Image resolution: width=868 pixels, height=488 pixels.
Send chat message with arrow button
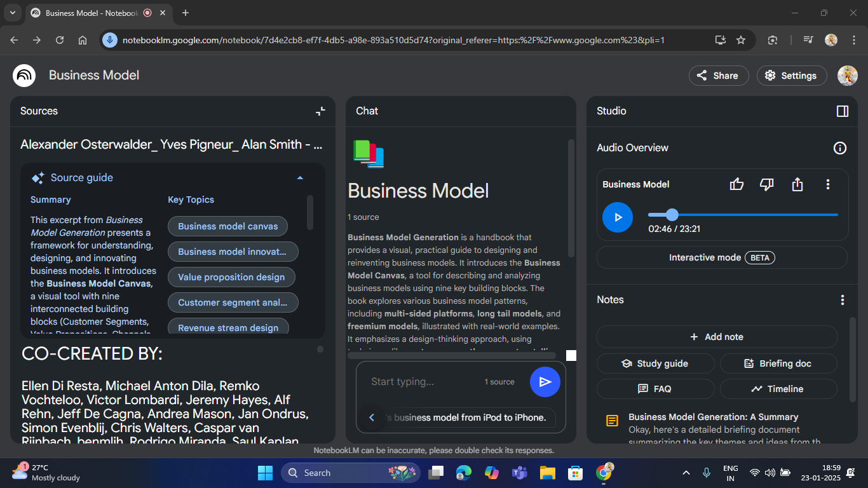pyautogui.click(x=545, y=382)
